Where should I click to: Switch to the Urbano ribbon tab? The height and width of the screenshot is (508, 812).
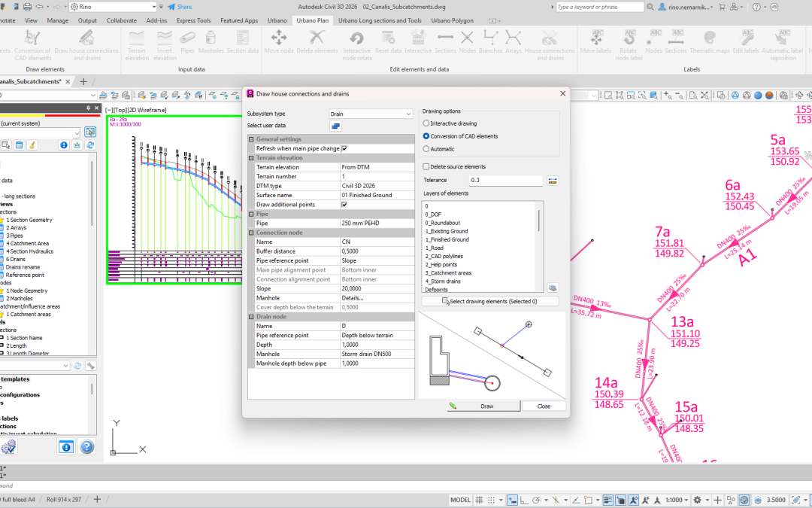(x=277, y=20)
